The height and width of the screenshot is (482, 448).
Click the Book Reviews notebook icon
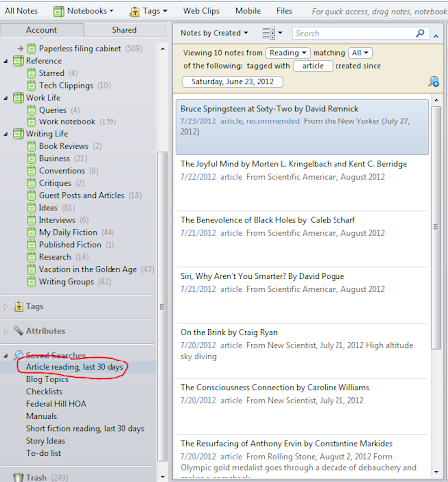(x=31, y=146)
